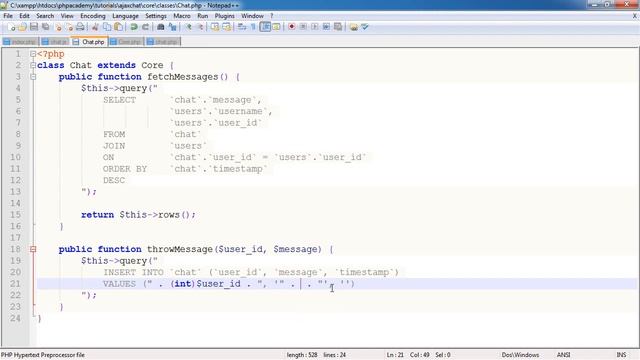
Task: Click the Copy toolbar icon
Action: point(107,27)
